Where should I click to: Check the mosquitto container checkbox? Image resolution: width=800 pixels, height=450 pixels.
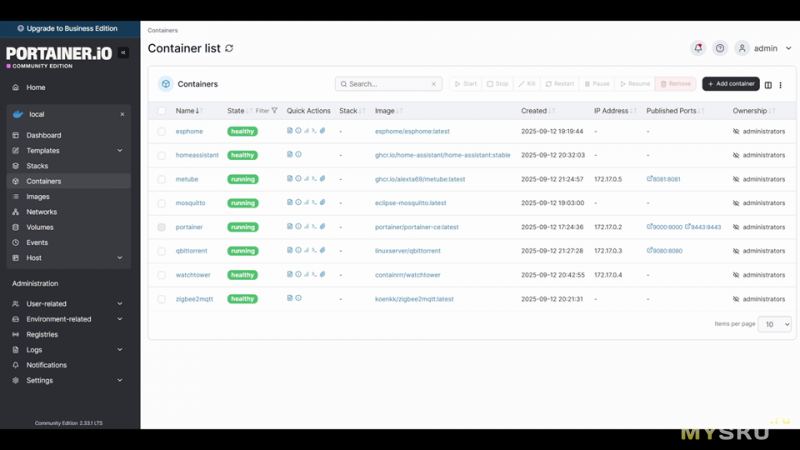click(x=162, y=203)
